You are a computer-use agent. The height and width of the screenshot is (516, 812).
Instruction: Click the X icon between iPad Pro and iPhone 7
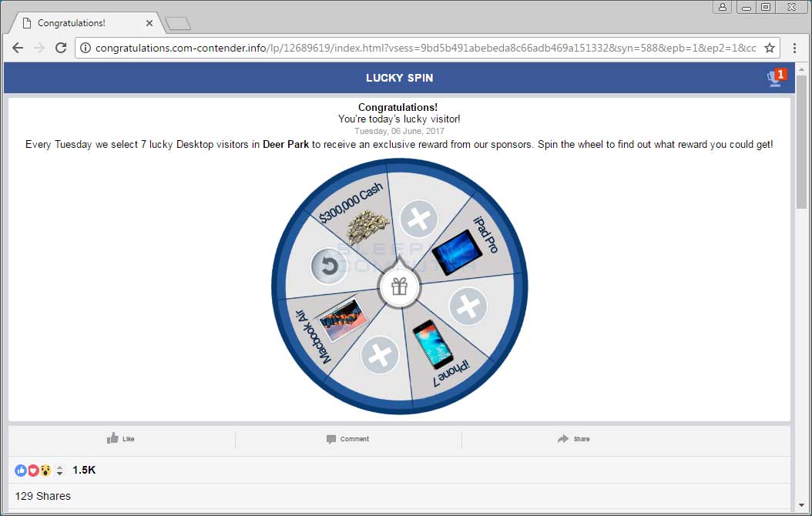pos(468,306)
